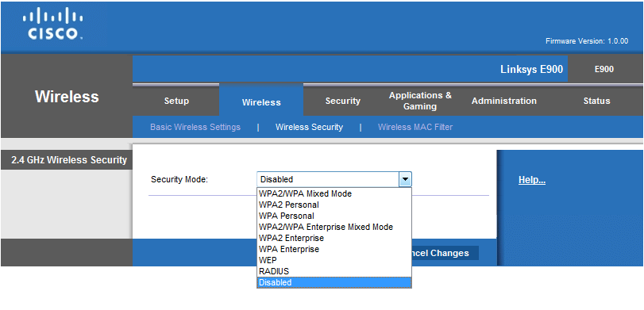Choose WEP security mode
The height and width of the screenshot is (310, 644).
tap(334, 260)
